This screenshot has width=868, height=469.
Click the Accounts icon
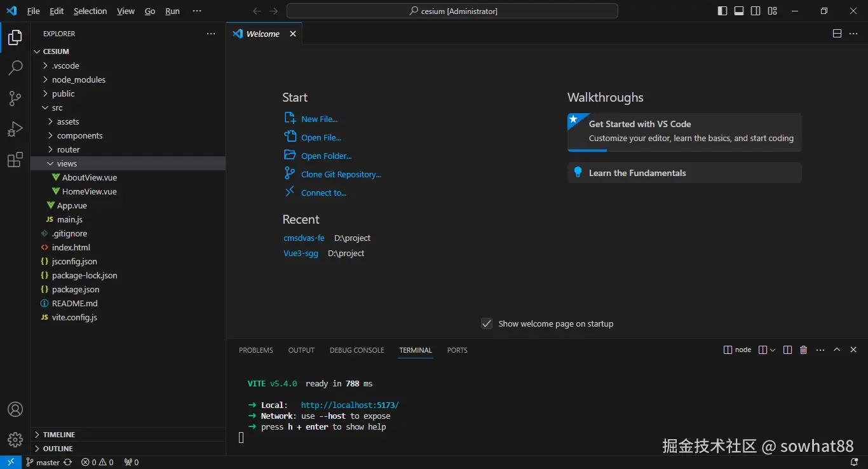point(15,409)
